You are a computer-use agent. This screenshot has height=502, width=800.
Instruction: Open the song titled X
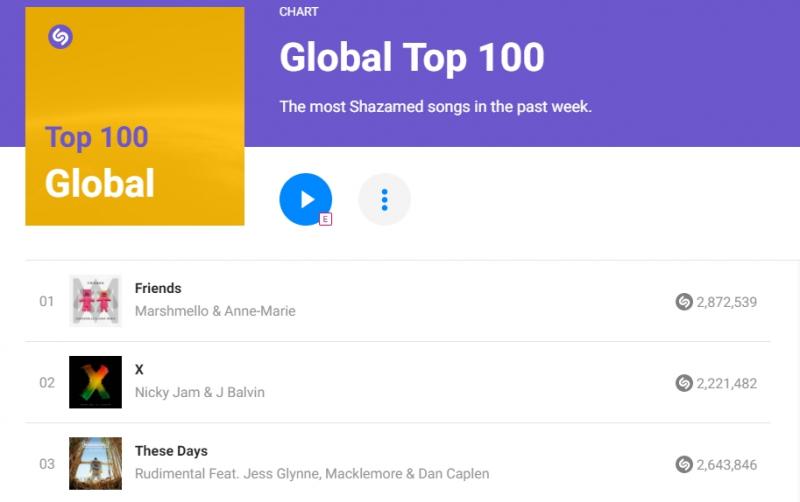[140, 369]
